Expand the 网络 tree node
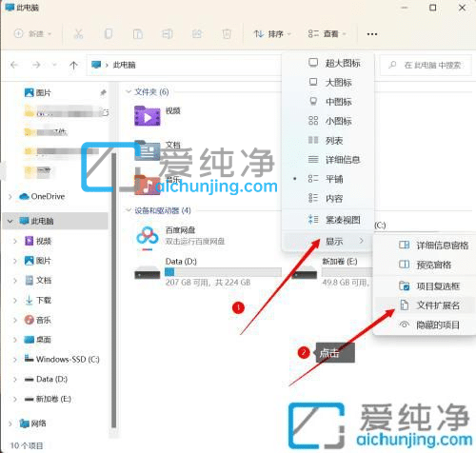 (x=10, y=423)
